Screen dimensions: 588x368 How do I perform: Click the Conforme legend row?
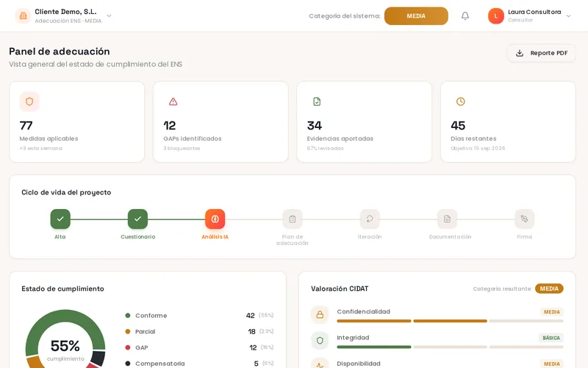click(199, 316)
